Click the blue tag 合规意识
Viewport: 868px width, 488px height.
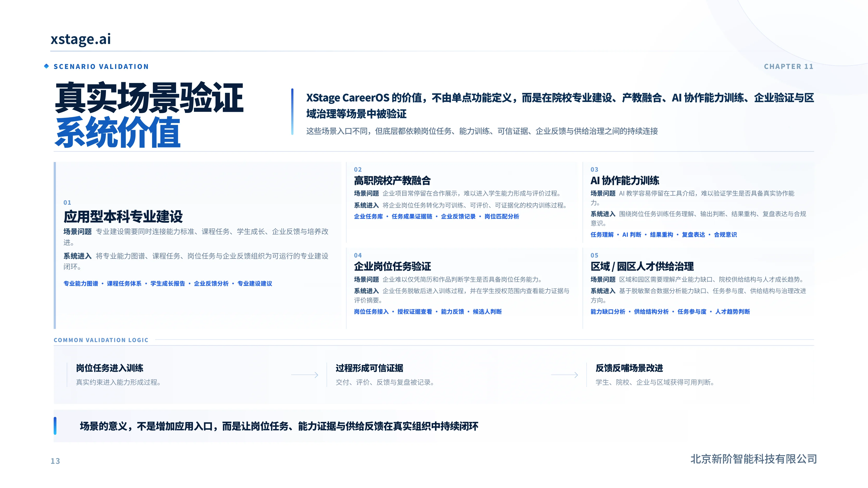click(x=726, y=235)
